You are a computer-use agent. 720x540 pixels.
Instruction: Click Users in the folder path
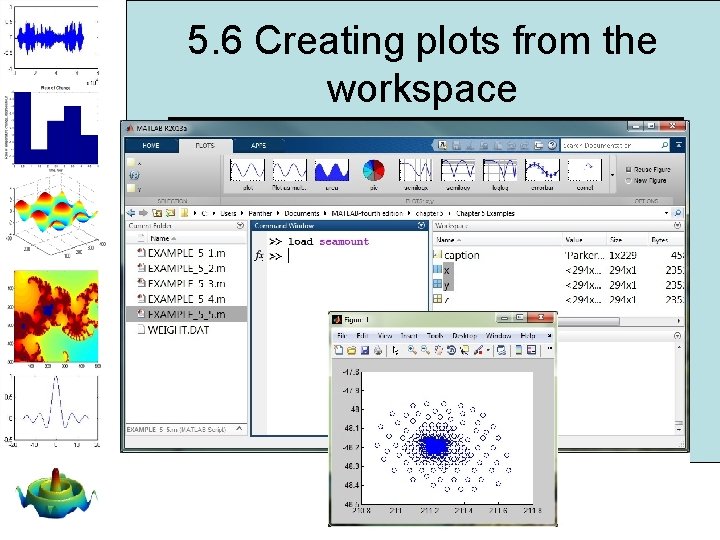pos(228,213)
